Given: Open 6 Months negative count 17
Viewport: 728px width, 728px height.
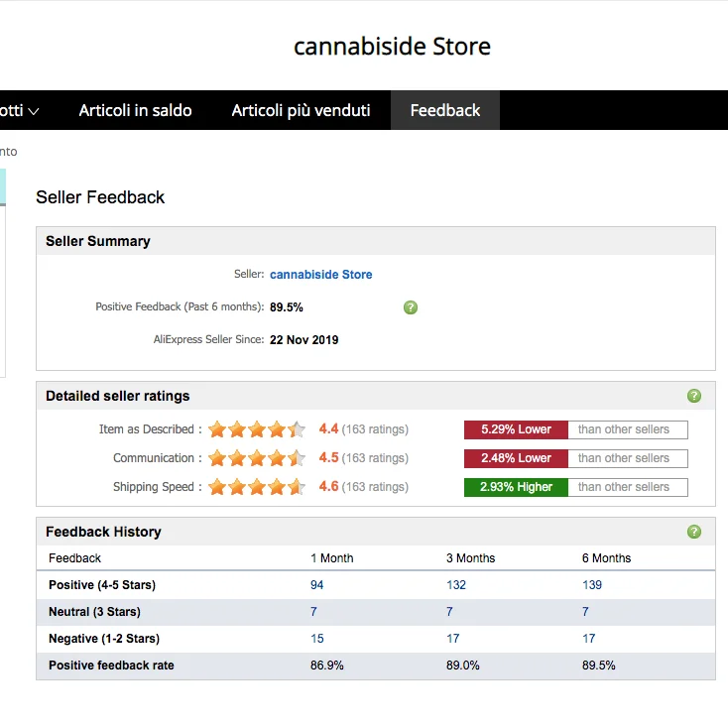Looking at the screenshot, I should 589,639.
